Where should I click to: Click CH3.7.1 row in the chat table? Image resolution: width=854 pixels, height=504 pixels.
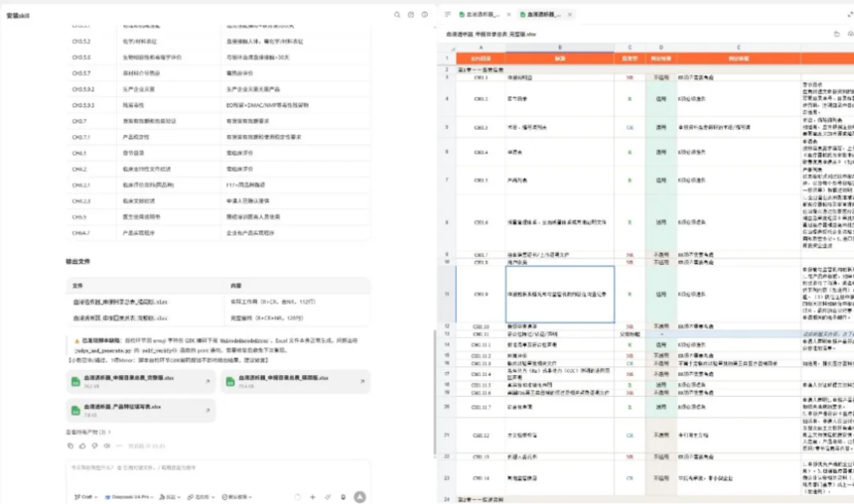pyautogui.click(x=217, y=137)
